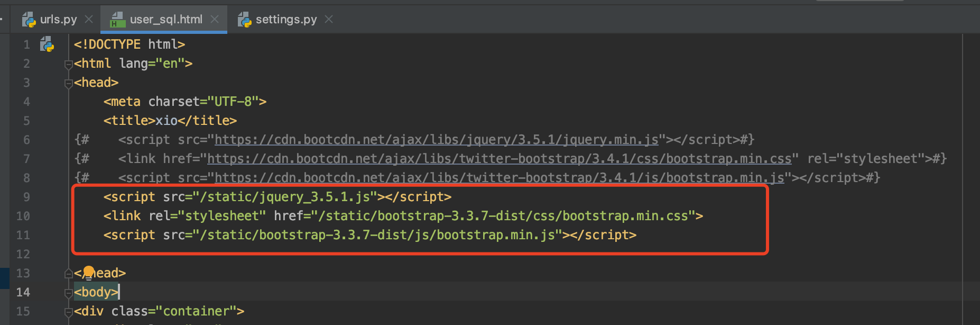Collapse the head tag fold on line 3

(68, 83)
